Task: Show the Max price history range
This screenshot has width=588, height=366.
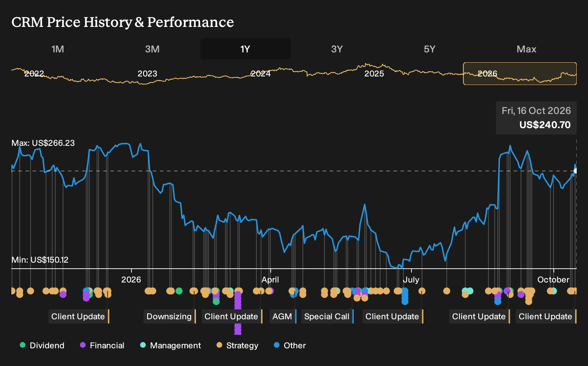Action: [526, 49]
